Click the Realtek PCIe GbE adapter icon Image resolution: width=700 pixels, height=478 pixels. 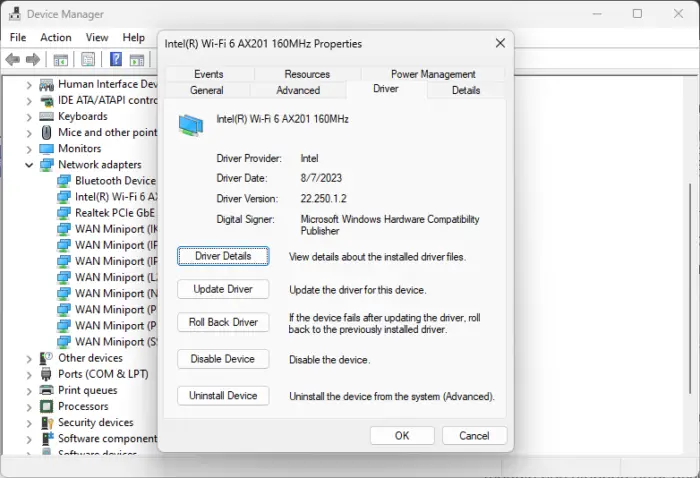click(64, 213)
